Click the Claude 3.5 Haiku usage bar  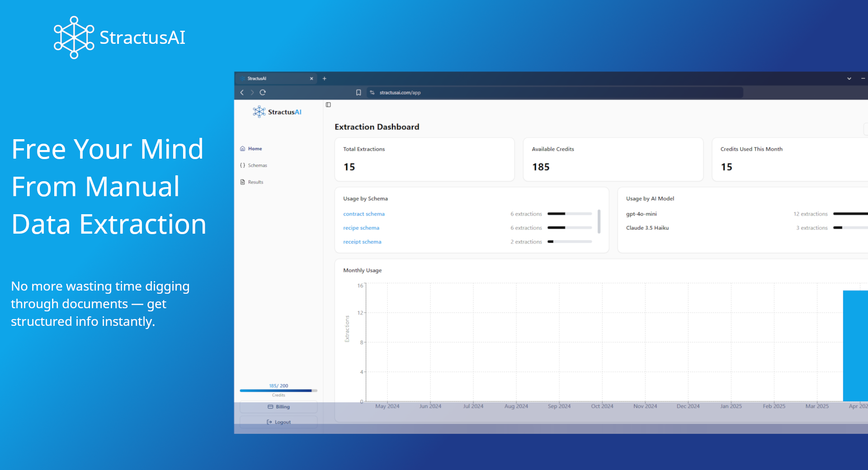(850, 228)
